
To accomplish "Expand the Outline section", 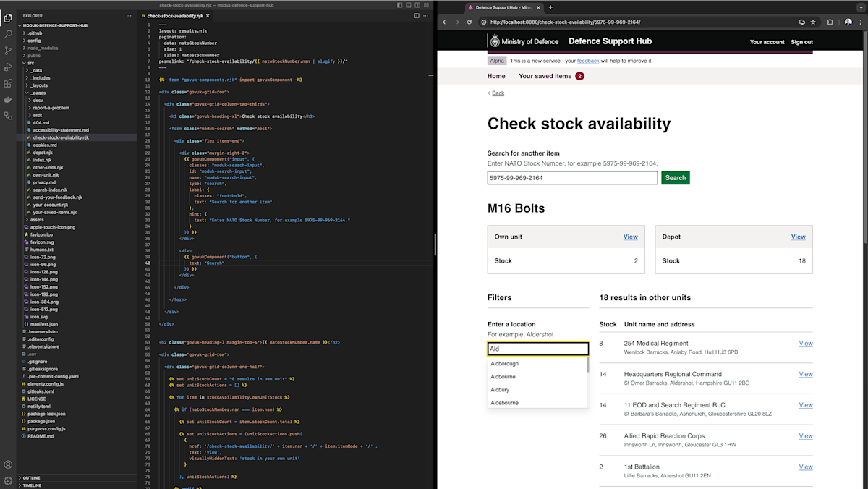I will (31, 477).
